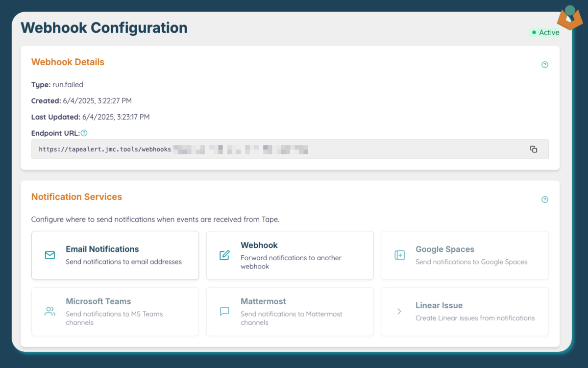Click the Google Spaces plus-square icon

pyautogui.click(x=400, y=255)
